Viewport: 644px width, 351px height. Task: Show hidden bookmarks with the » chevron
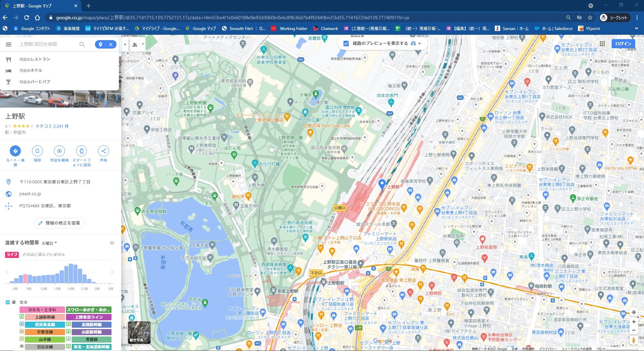(636, 29)
